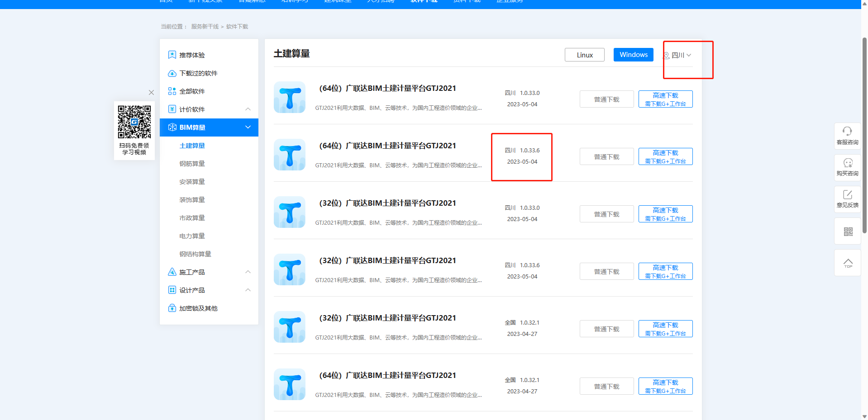This screenshot has height=420, width=868.
Task: Click the 下载过的软件 cloud icon
Action: [x=172, y=73]
